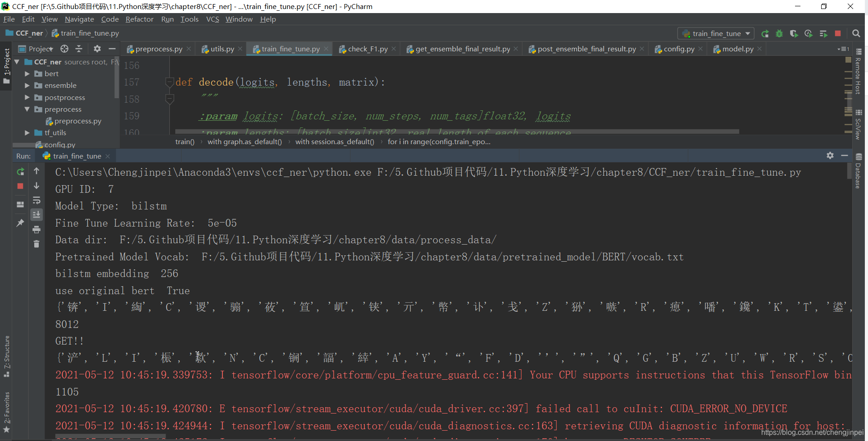Show hidden editor tabs list

click(843, 49)
